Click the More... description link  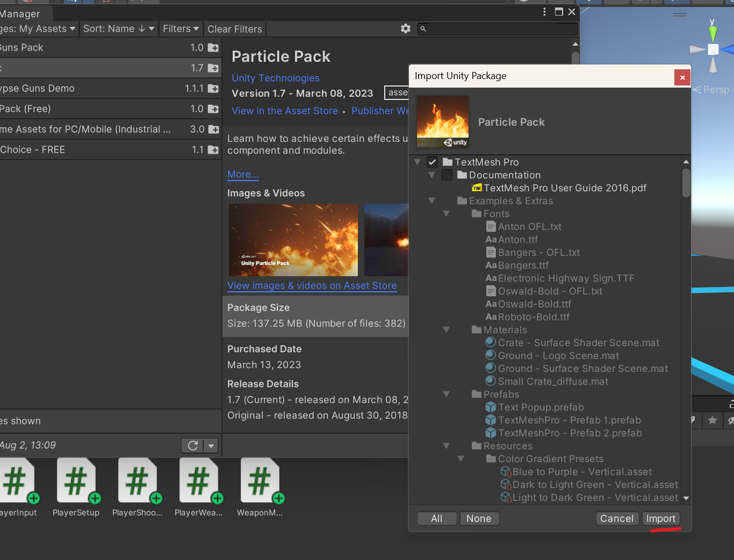pos(243,174)
